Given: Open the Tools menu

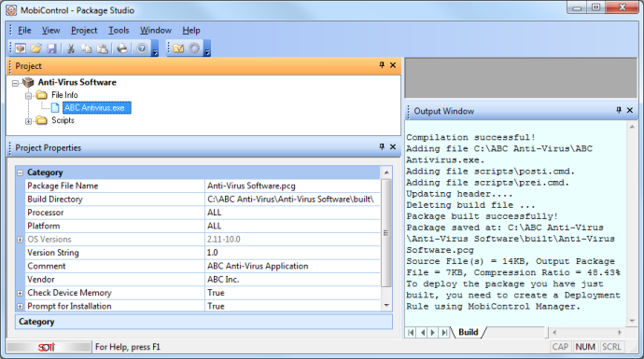Looking at the screenshot, I should tap(119, 31).
